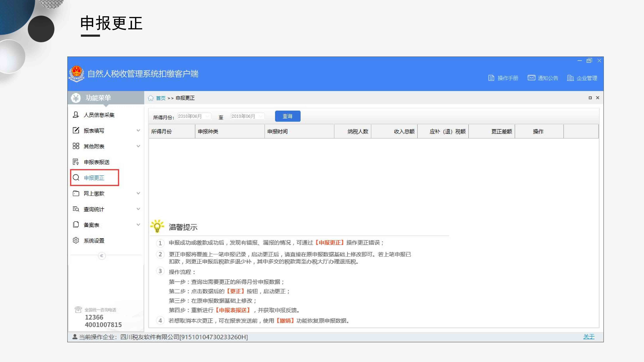Screen dimensions: 644x362
Task: Click the 操作 column header
Action: (539, 131)
